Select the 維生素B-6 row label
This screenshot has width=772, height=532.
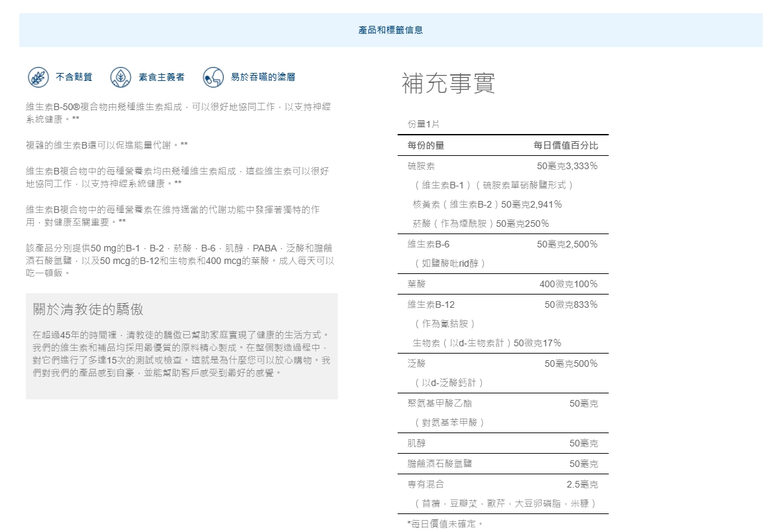click(428, 244)
